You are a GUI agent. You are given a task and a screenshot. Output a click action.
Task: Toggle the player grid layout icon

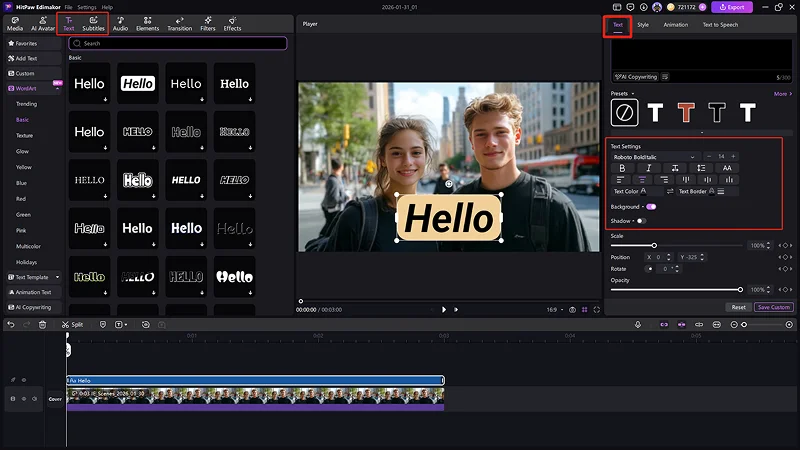pyautogui.click(x=585, y=310)
